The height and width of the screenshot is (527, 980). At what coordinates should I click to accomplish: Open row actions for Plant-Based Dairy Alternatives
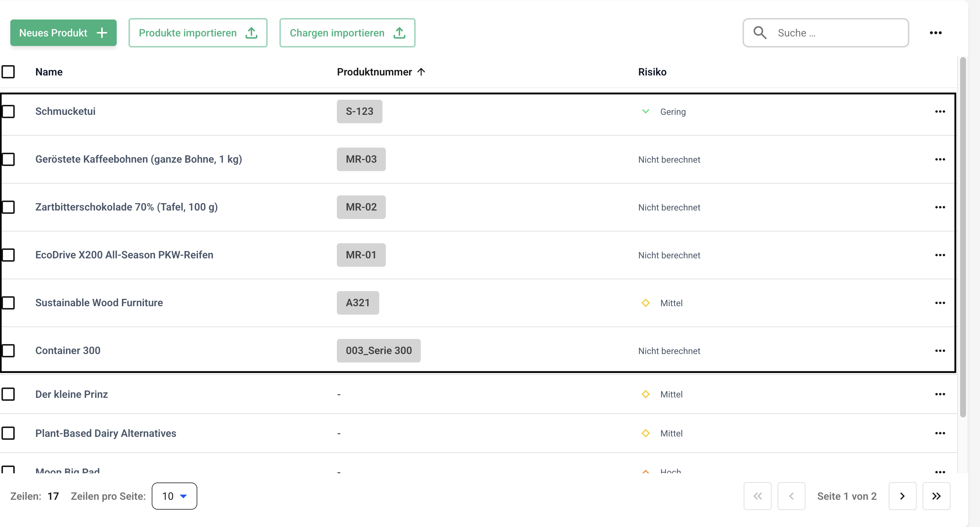[x=940, y=433]
